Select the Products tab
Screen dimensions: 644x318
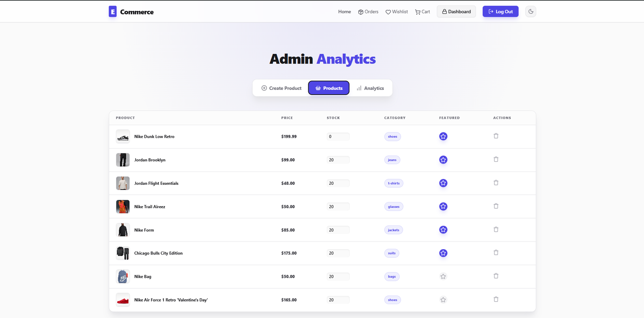tap(329, 88)
